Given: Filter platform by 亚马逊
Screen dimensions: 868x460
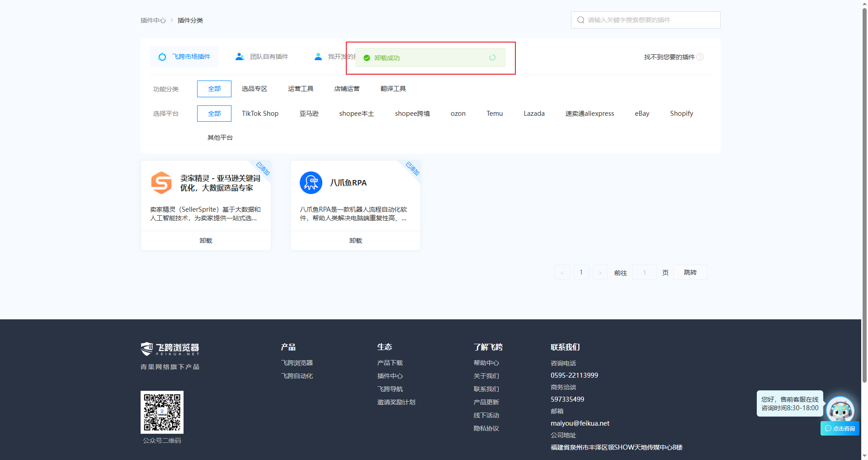Looking at the screenshot, I should [309, 114].
